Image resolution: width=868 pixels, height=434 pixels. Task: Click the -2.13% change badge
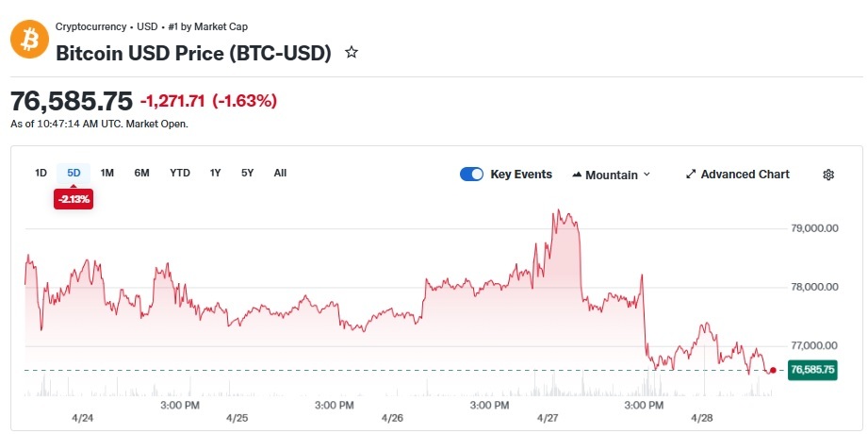[74, 199]
